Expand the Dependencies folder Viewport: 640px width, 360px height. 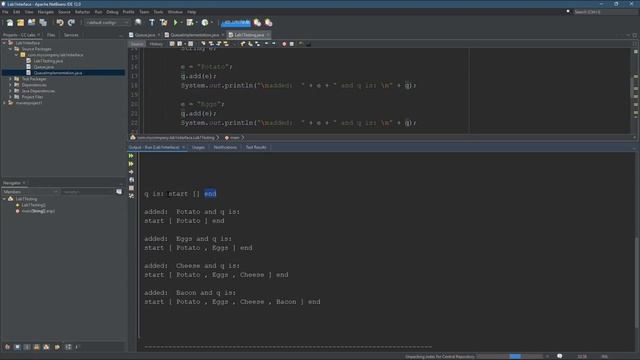point(11,85)
